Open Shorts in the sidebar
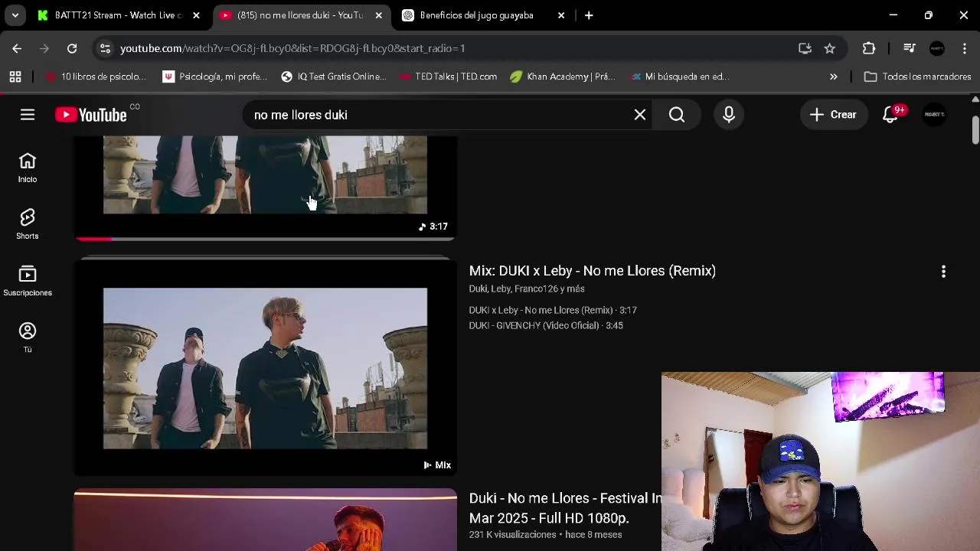 click(28, 224)
